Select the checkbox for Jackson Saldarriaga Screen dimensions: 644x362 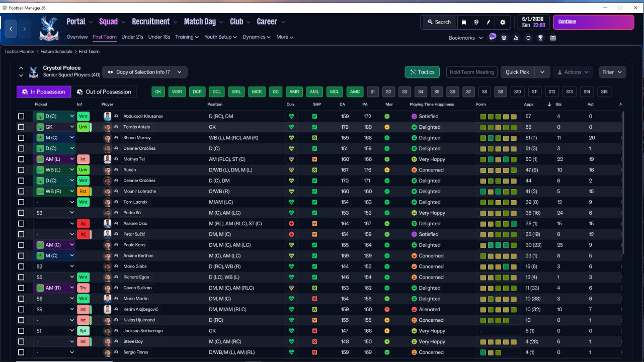pyautogui.click(x=21, y=331)
